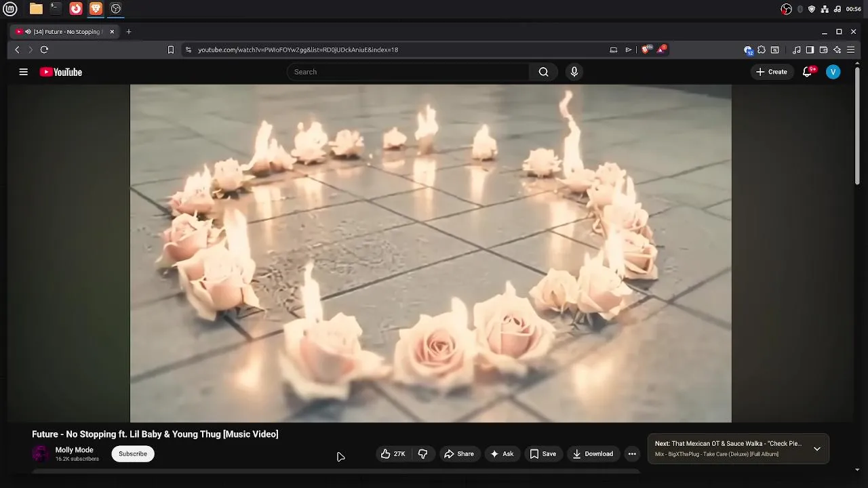Click the Ask button
Image resolution: width=868 pixels, height=488 pixels.
click(502, 454)
